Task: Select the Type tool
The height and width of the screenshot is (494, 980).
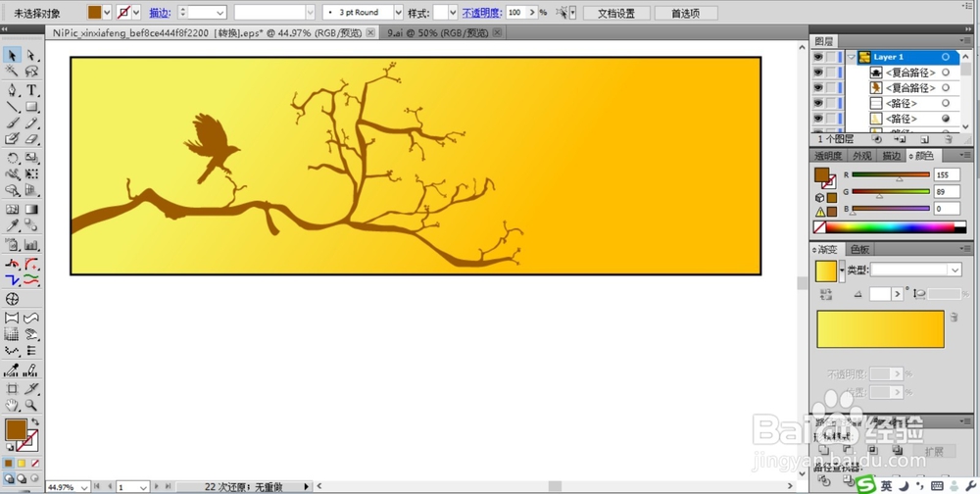Action: click(30, 91)
